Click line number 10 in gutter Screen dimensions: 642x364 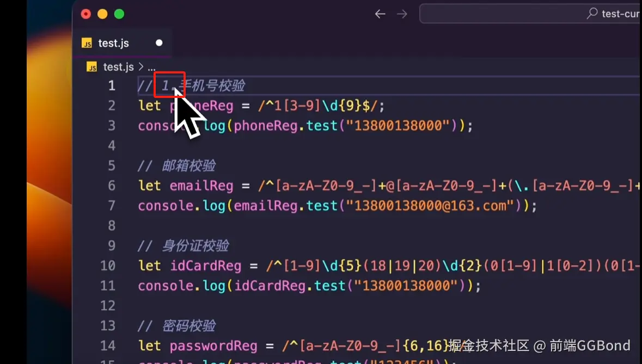[108, 266]
